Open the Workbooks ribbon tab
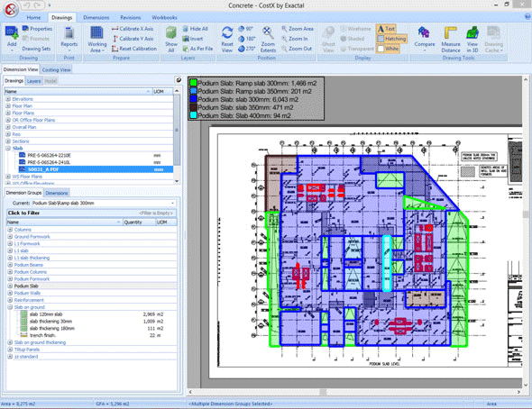The width and height of the screenshot is (532, 409). pos(164,17)
